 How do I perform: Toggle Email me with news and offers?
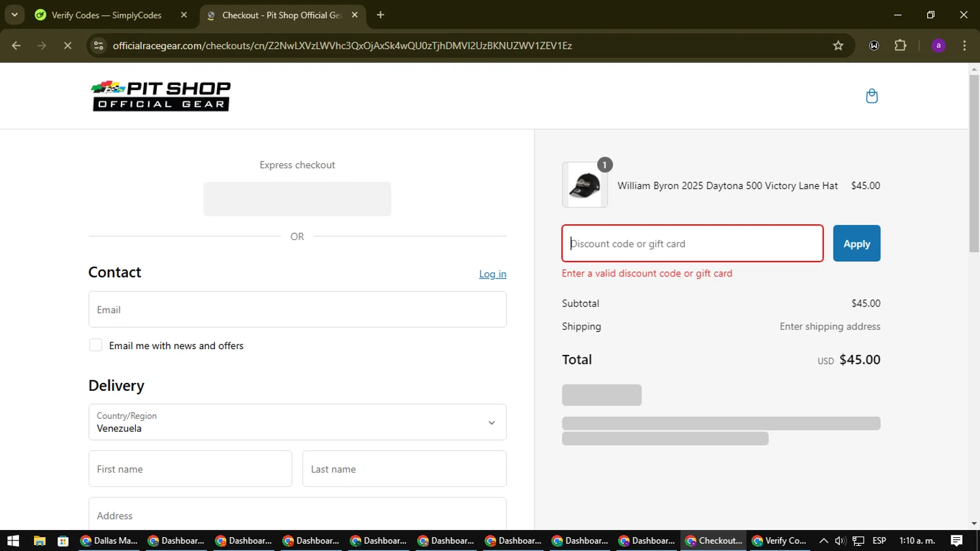coord(96,345)
